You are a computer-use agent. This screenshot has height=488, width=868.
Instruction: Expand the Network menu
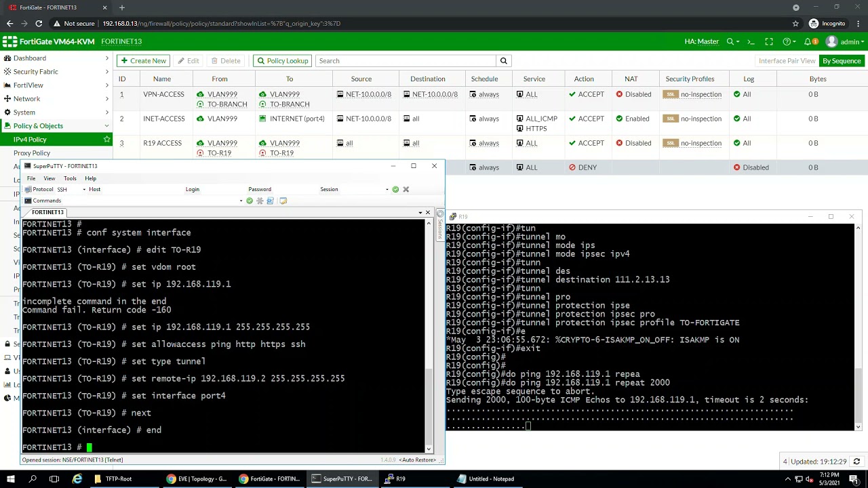pyautogui.click(x=56, y=99)
